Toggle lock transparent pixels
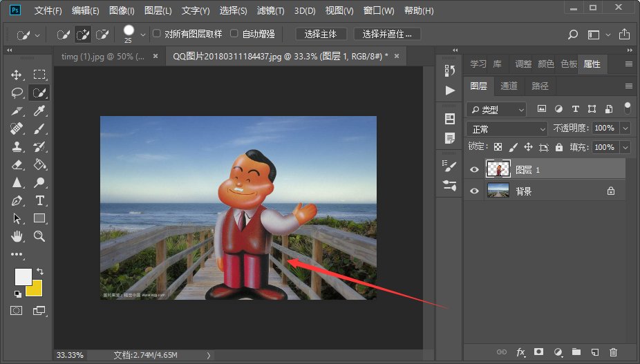 (x=498, y=147)
